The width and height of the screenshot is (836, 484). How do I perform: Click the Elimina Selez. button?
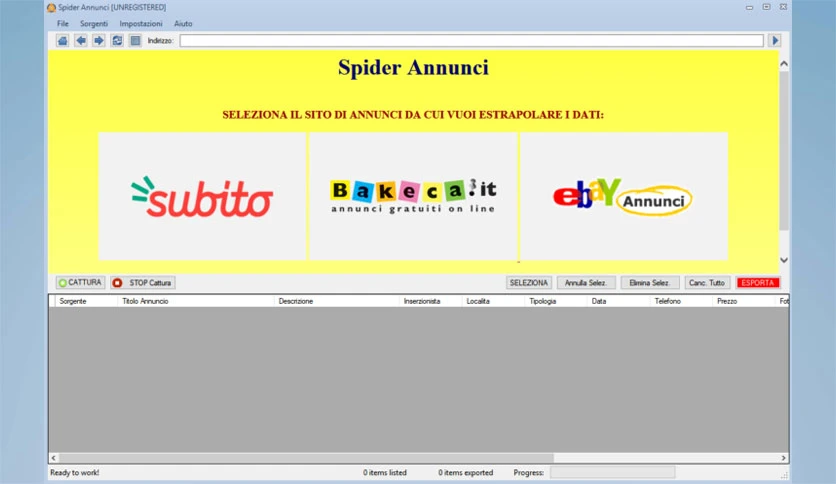pyautogui.click(x=649, y=283)
